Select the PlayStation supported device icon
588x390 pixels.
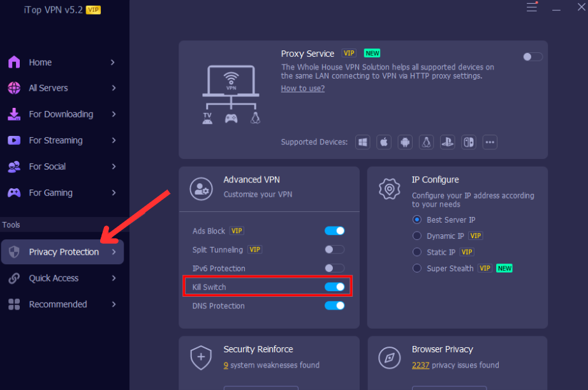447,142
